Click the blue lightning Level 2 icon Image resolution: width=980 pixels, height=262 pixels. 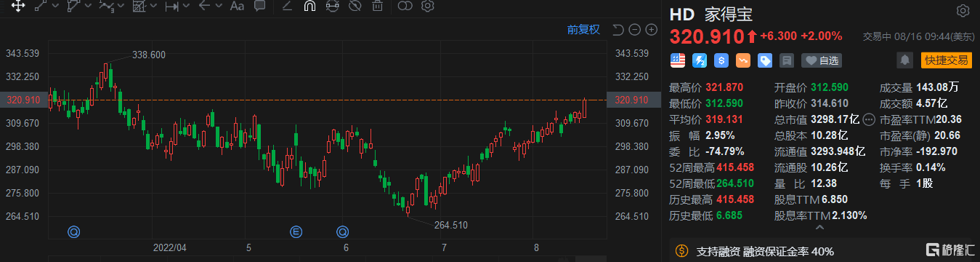click(x=700, y=60)
